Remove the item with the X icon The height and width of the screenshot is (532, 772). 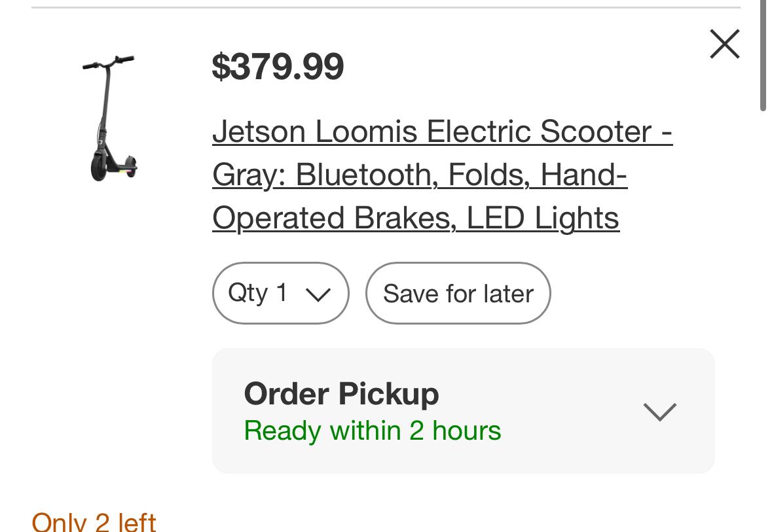[724, 44]
